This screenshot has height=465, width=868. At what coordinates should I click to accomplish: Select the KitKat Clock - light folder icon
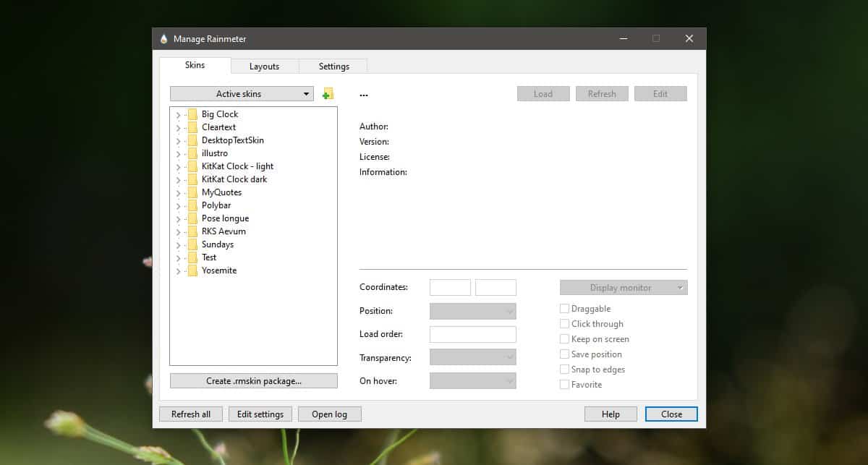192,166
